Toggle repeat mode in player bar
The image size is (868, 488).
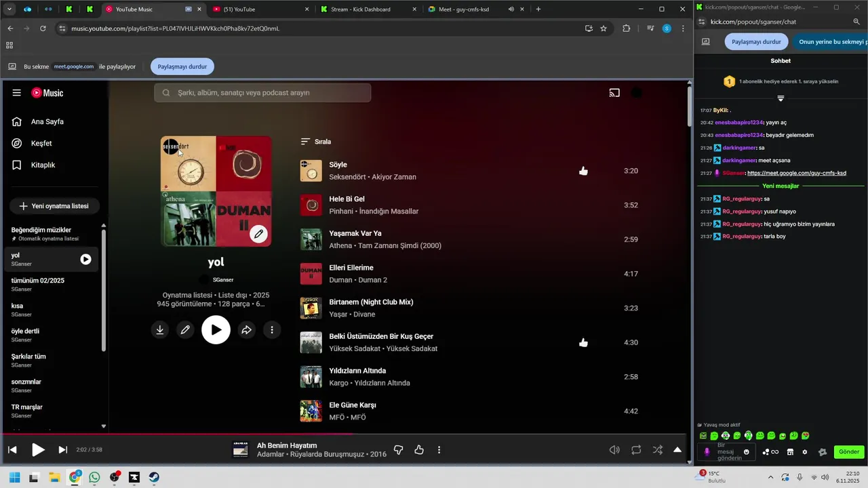636,449
